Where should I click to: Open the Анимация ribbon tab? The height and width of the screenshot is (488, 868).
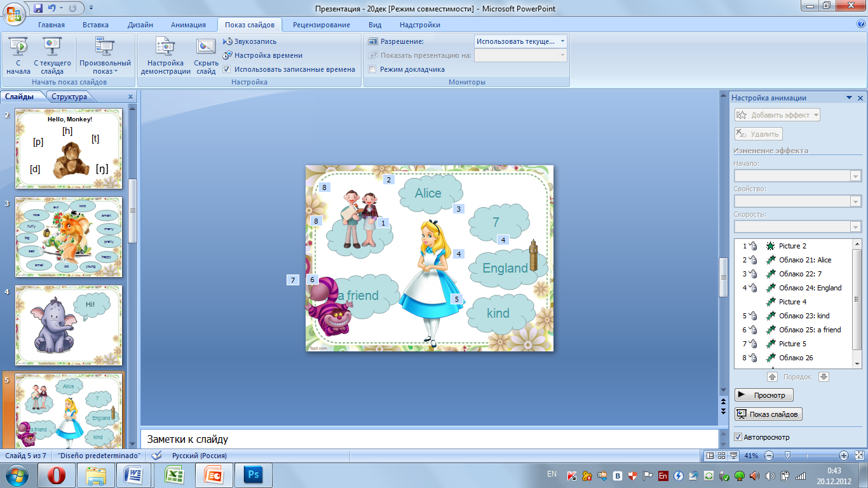tap(188, 25)
